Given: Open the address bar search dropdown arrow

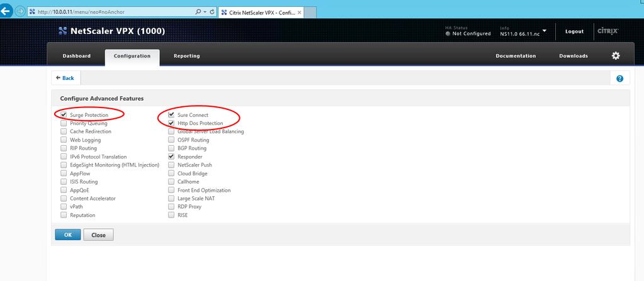Looking at the screenshot, I should click(x=205, y=12).
